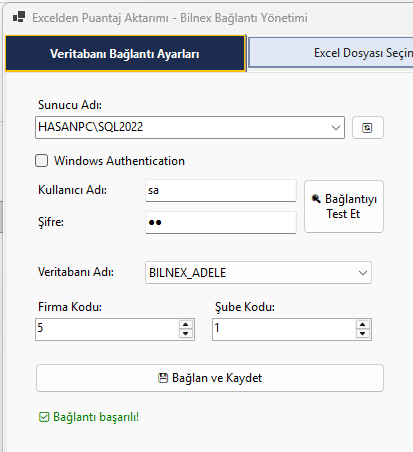Click the refresh server list icon button
Viewport: 413px width, 452px height.
pos(368,127)
